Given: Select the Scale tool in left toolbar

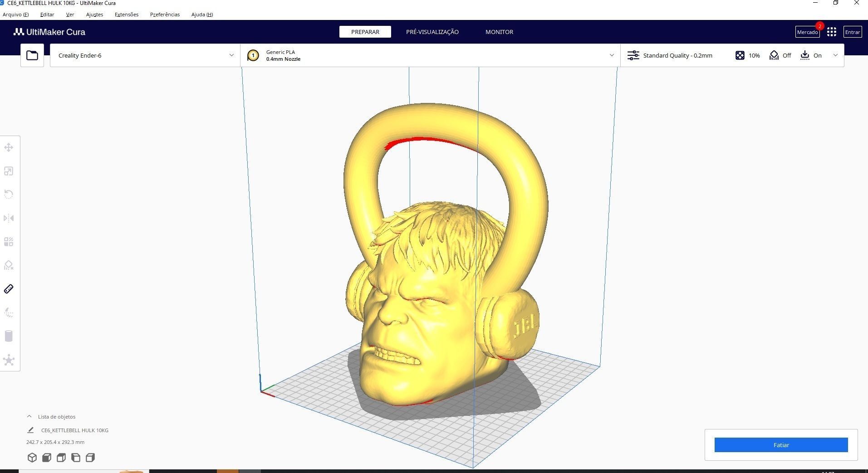Looking at the screenshot, I should click(9, 171).
